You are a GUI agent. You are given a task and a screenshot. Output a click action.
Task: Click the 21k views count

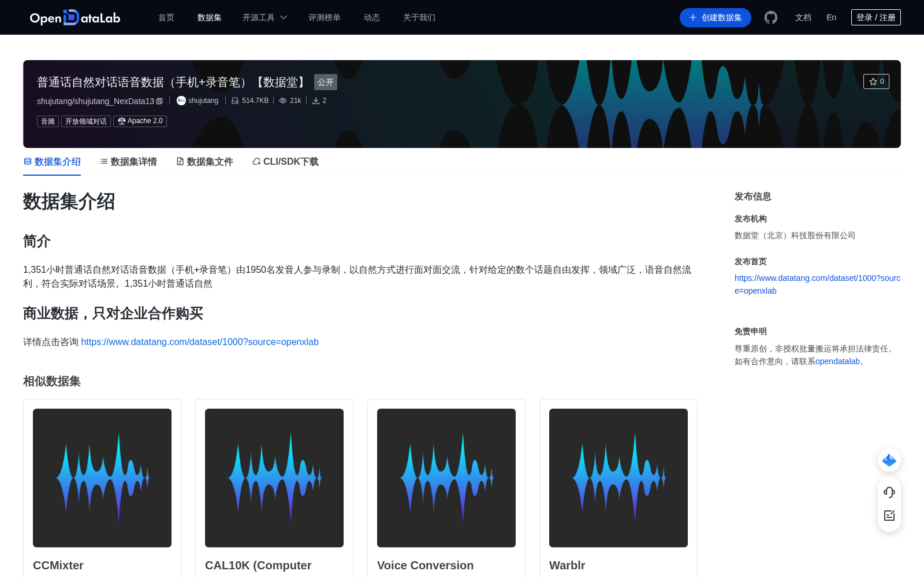pyautogui.click(x=290, y=101)
